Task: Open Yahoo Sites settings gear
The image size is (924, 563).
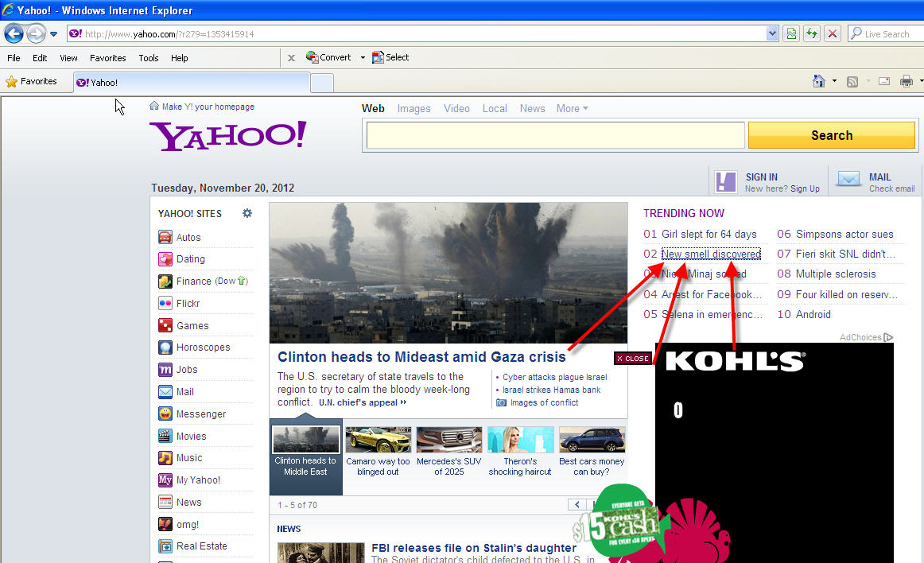Action: click(x=247, y=213)
